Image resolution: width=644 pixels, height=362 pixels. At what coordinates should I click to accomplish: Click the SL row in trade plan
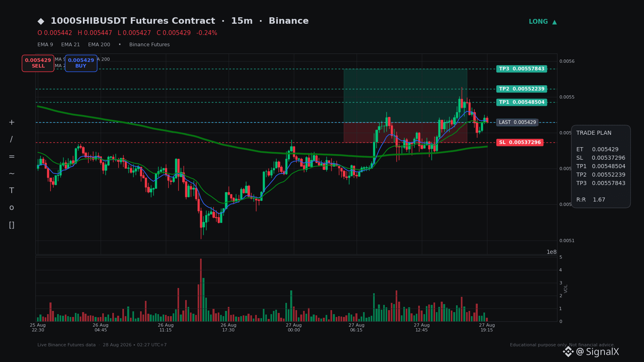click(601, 158)
